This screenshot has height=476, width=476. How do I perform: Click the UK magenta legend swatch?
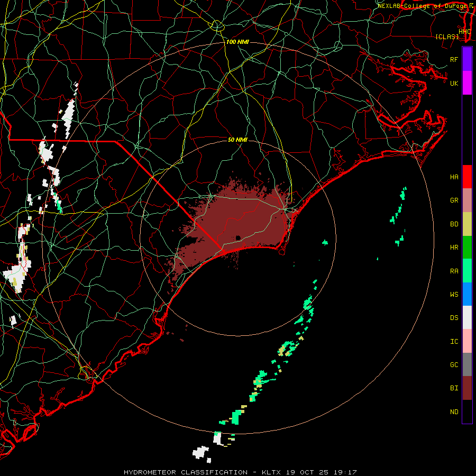coord(467,83)
